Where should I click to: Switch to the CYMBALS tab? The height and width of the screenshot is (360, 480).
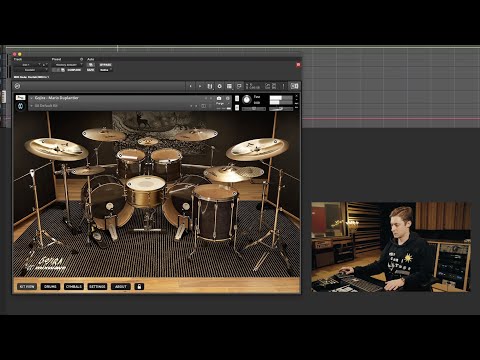pos(74,286)
